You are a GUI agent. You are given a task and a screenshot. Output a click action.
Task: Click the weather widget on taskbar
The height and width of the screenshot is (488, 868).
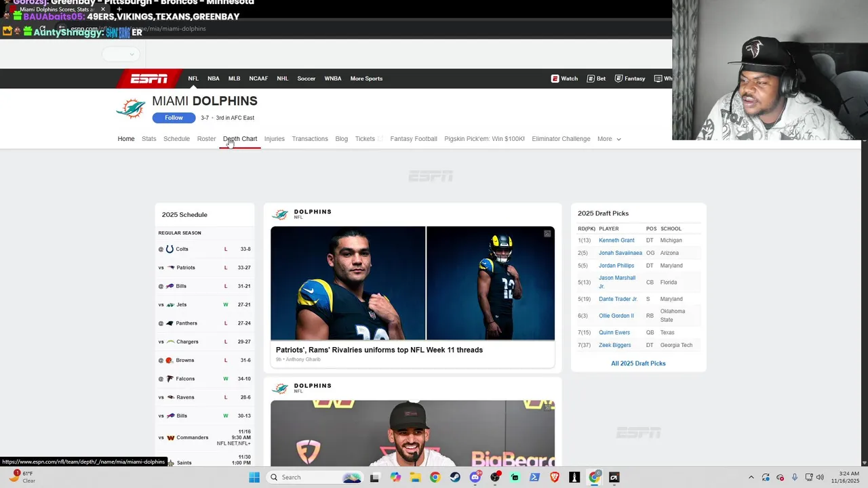[22, 477]
